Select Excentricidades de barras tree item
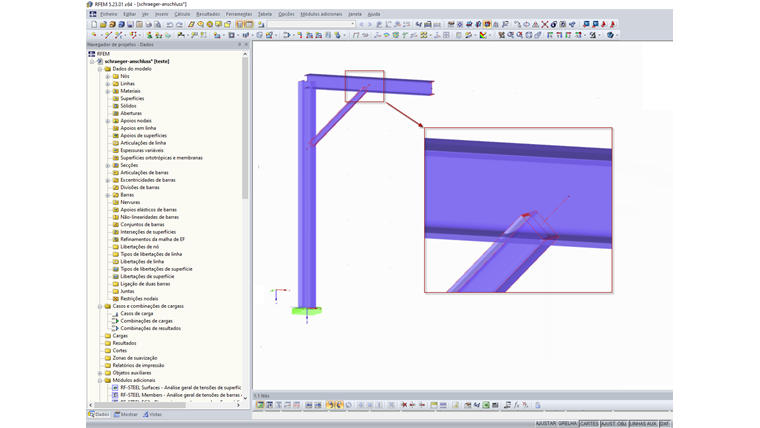This screenshot has height=428, width=760. tap(148, 180)
